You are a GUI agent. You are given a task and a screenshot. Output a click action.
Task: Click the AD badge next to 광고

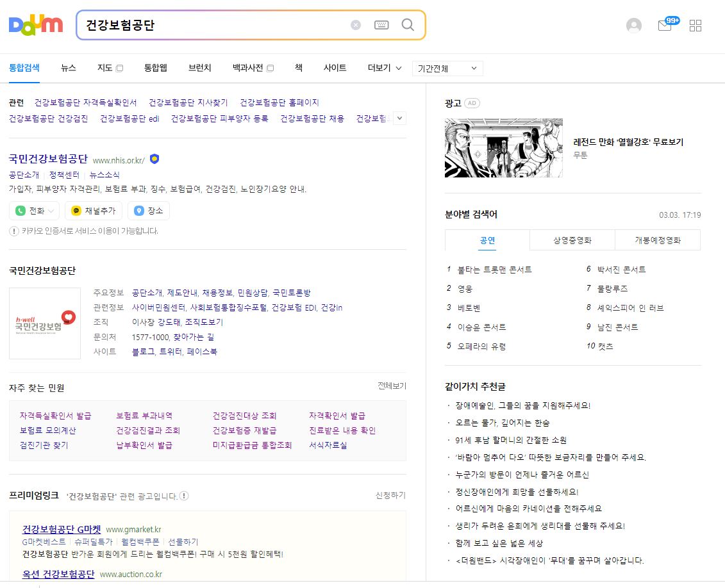click(472, 103)
